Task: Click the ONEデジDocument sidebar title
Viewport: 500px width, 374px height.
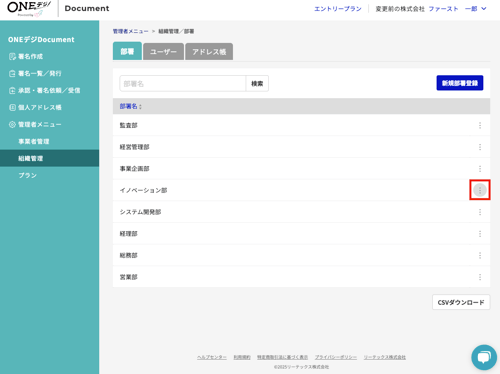Action: tap(41, 39)
